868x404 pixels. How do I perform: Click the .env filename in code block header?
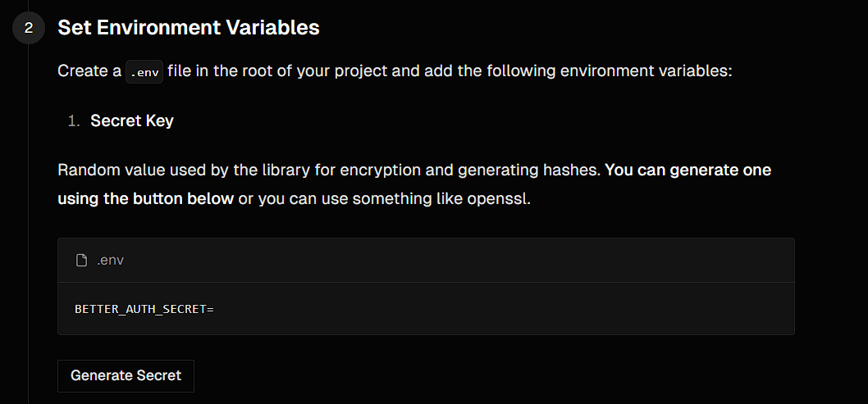point(110,261)
